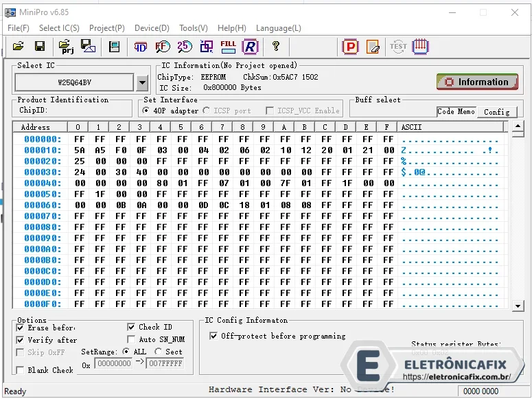Click the Information button
This screenshot has height=399, width=532.
click(477, 82)
